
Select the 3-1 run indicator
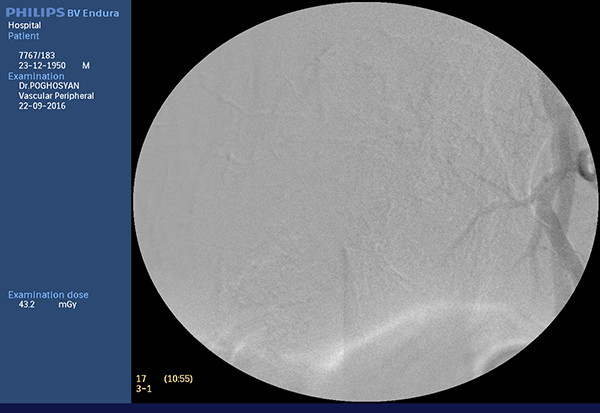click(x=142, y=388)
